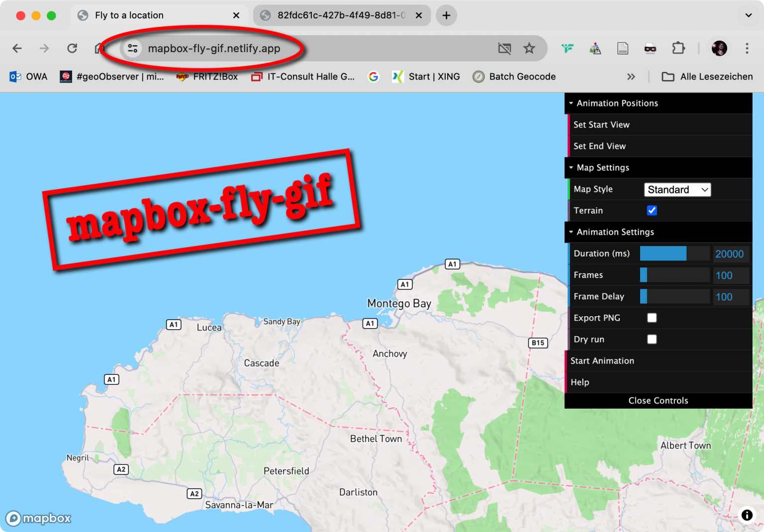Disable the Terrain checkbox
This screenshot has height=532, width=764.
(x=652, y=210)
